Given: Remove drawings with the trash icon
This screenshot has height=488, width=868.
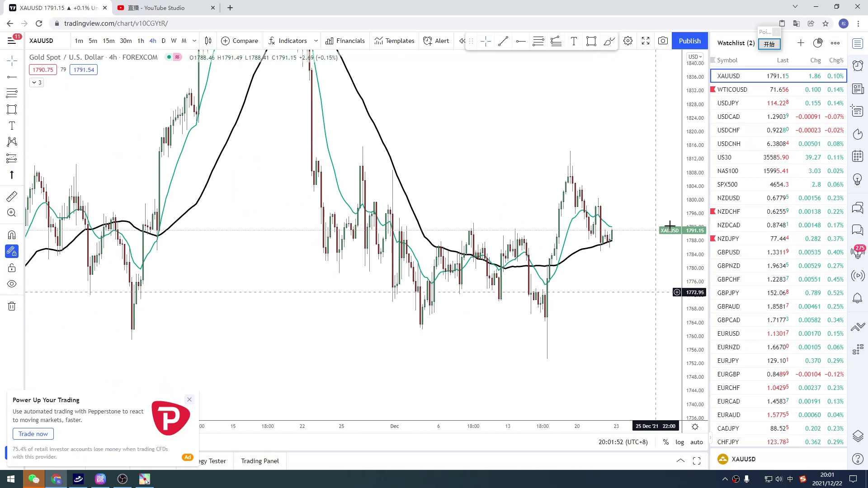Looking at the screenshot, I should tap(12, 306).
